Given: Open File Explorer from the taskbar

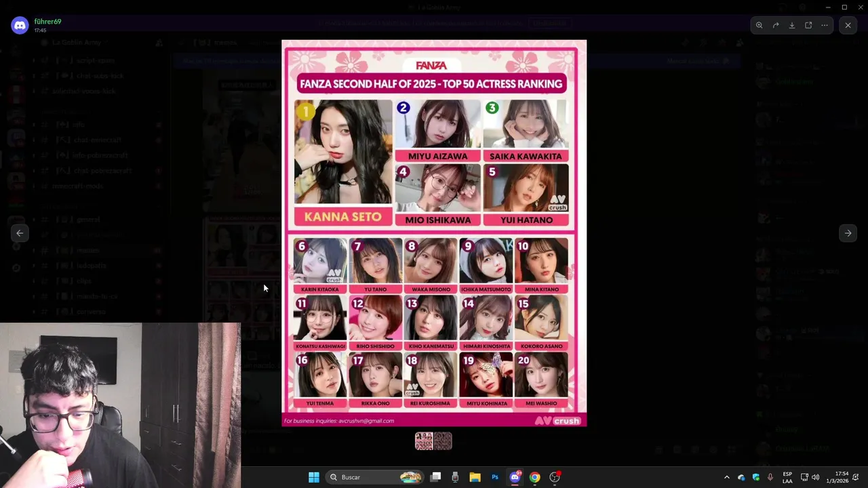Looking at the screenshot, I should 475,477.
